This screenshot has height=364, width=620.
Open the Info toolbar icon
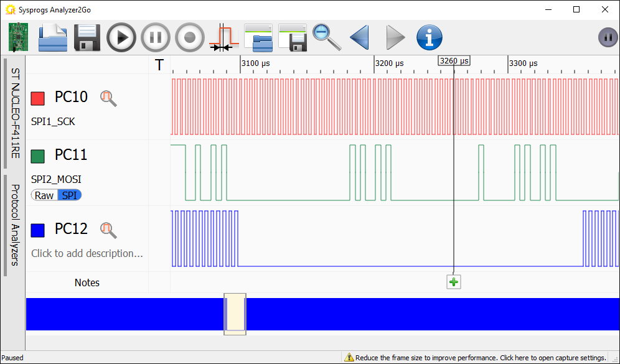(x=429, y=37)
